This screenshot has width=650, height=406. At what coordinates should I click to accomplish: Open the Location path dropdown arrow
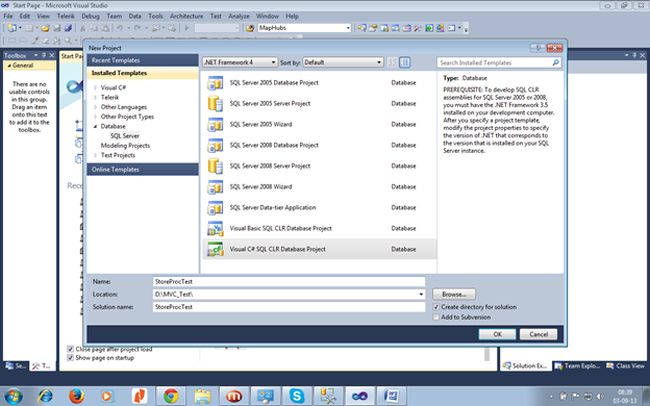pyautogui.click(x=421, y=294)
